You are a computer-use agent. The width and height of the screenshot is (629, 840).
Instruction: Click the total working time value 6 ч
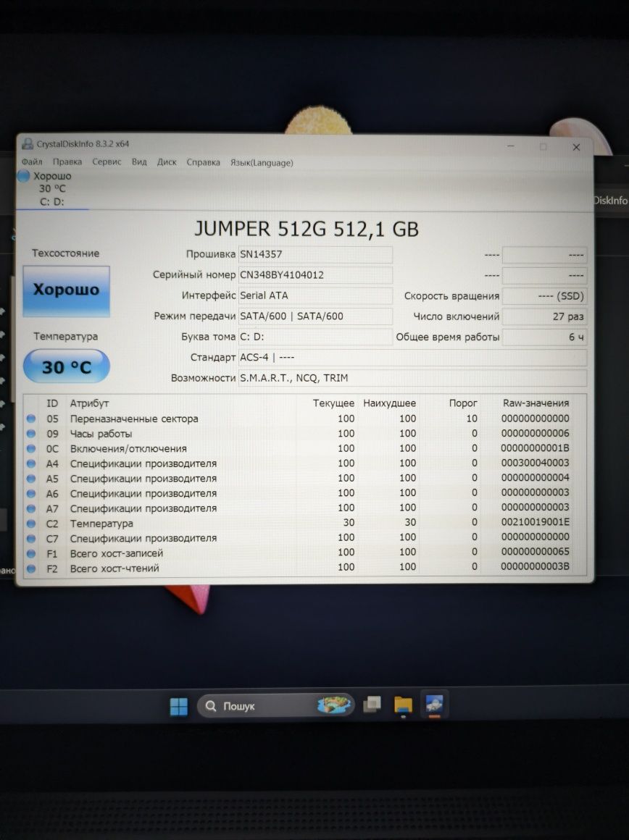tap(544, 337)
